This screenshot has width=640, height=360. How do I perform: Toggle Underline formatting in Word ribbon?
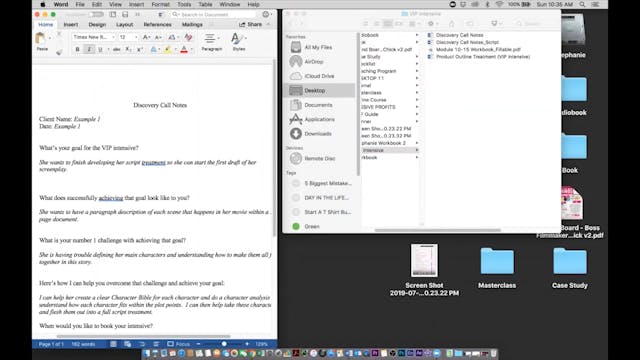(x=100, y=49)
